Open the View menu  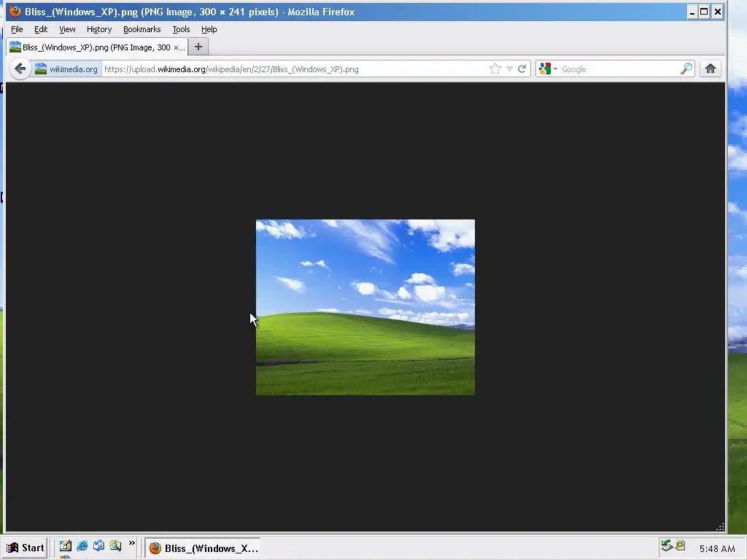67,29
